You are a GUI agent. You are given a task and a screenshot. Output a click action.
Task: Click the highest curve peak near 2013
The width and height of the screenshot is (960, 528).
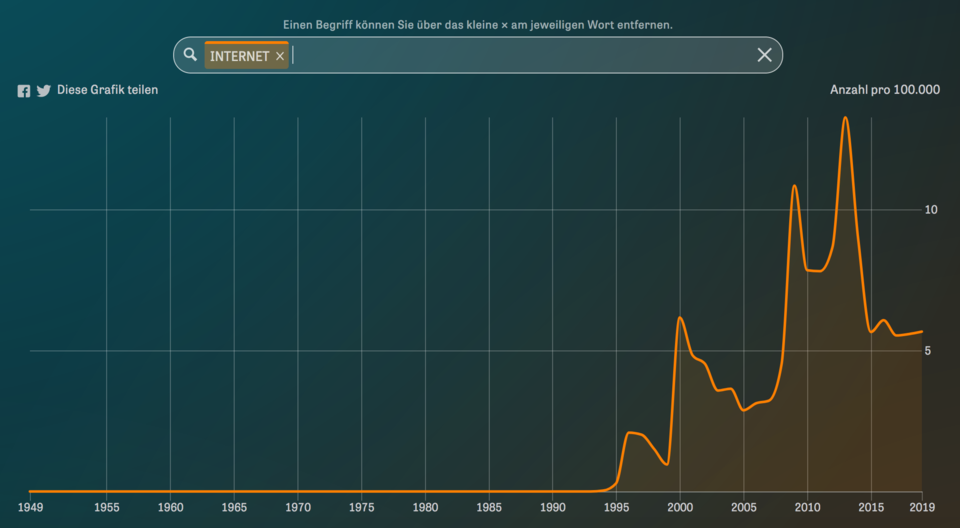pyautogui.click(x=845, y=118)
